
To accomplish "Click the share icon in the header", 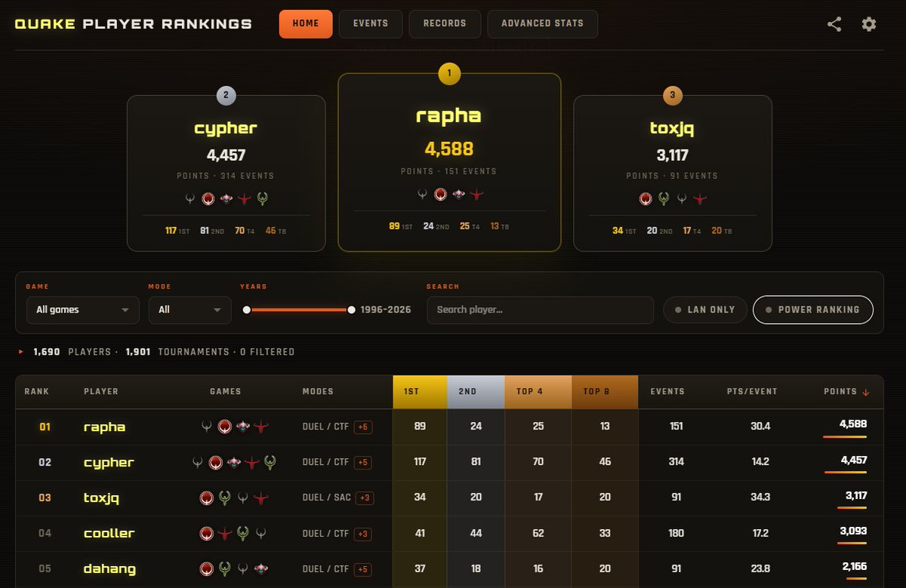I will click(834, 24).
